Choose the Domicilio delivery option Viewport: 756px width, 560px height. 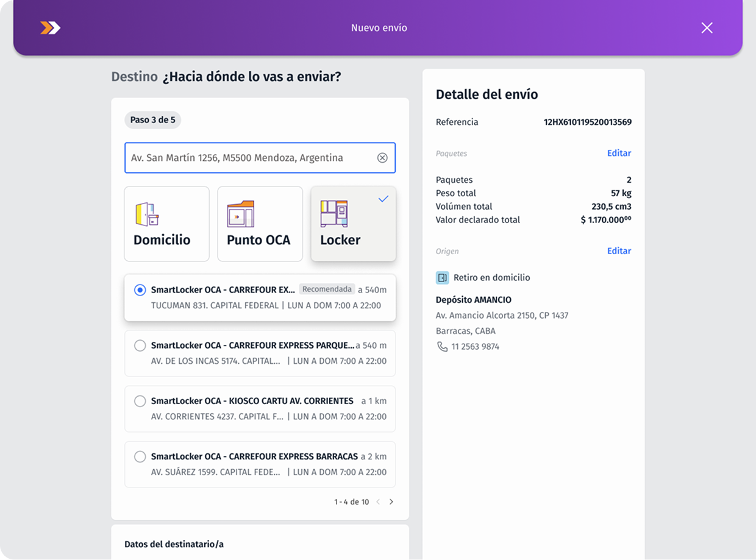166,224
